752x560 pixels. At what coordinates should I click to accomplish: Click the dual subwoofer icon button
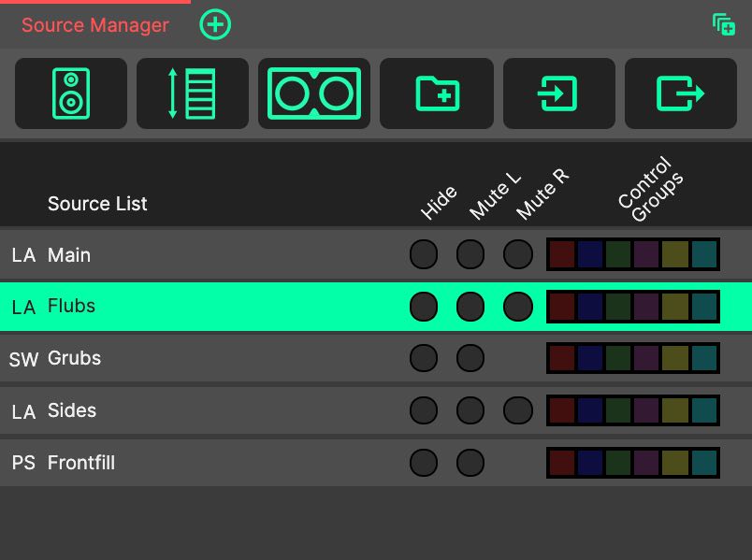coord(314,93)
